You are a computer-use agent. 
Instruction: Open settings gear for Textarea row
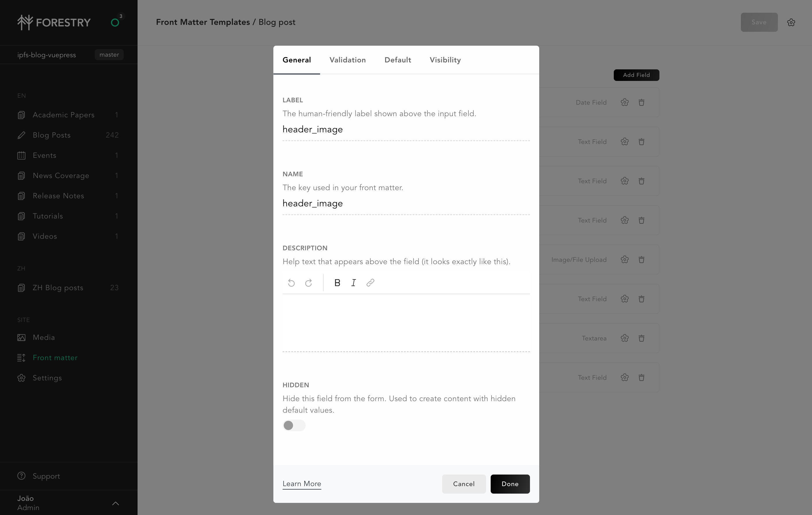pos(624,338)
